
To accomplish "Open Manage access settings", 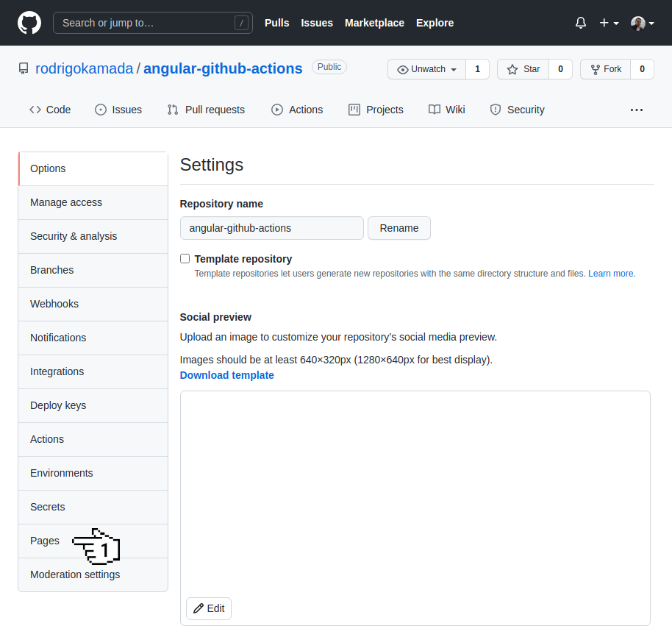I will click(93, 202).
